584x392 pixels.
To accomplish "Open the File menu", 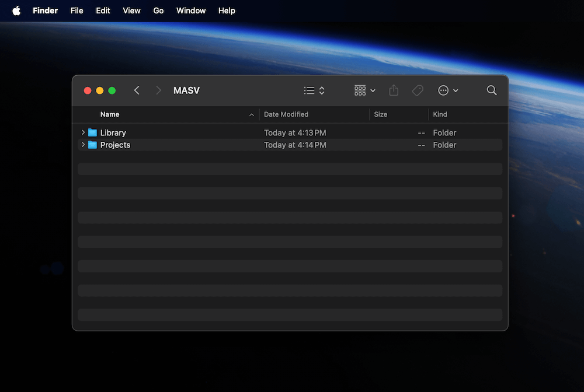I will [x=77, y=10].
